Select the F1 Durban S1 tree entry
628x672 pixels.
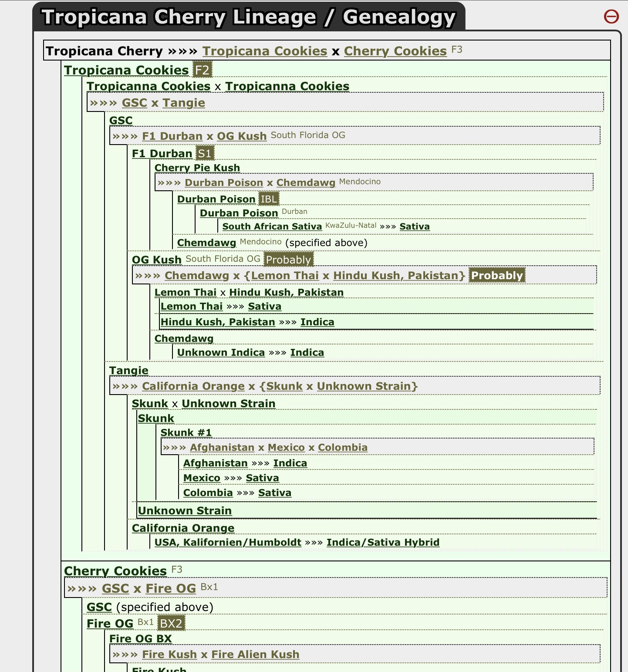(162, 154)
